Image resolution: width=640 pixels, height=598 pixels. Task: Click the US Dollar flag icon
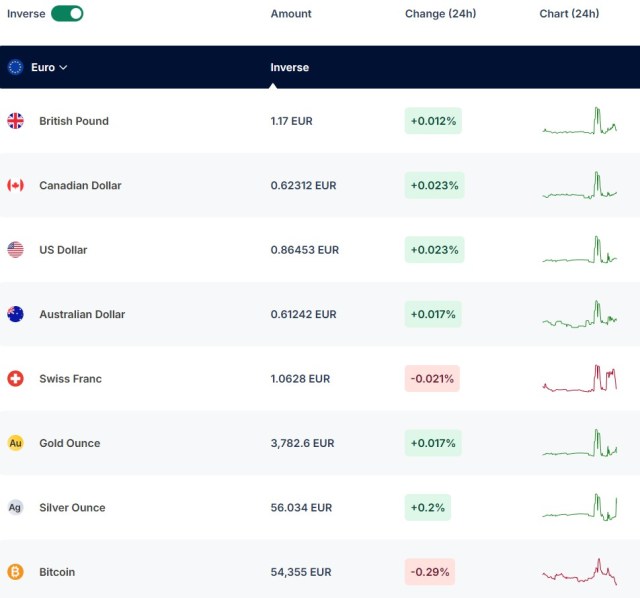pos(16,250)
